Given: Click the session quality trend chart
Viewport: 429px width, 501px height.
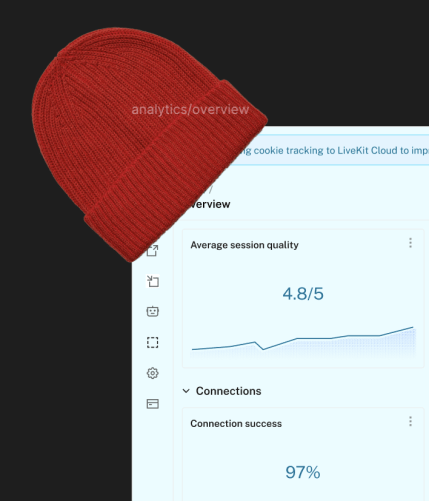Looking at the screenshot, I should click(303, 342).
